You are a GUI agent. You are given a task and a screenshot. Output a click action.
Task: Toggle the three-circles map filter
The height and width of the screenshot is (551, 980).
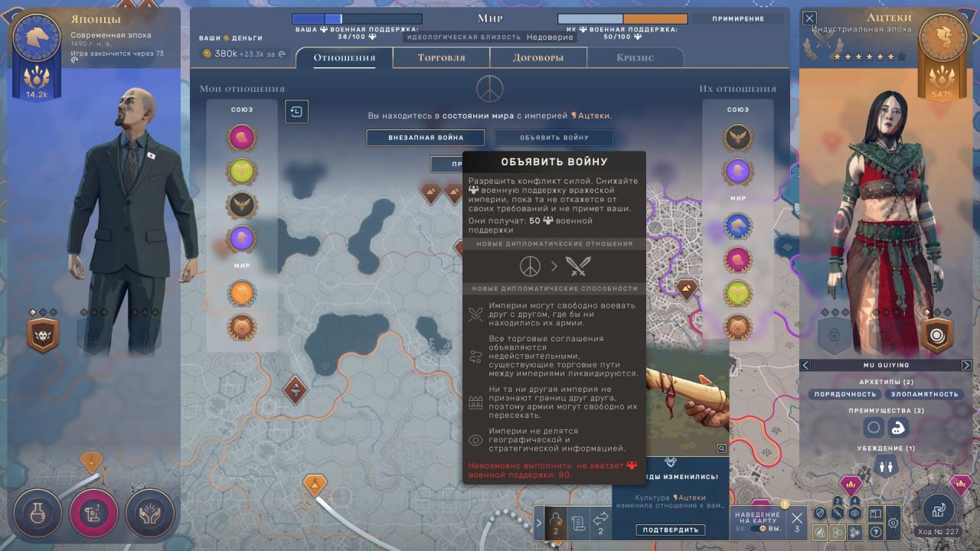click(x=837, y=532)
